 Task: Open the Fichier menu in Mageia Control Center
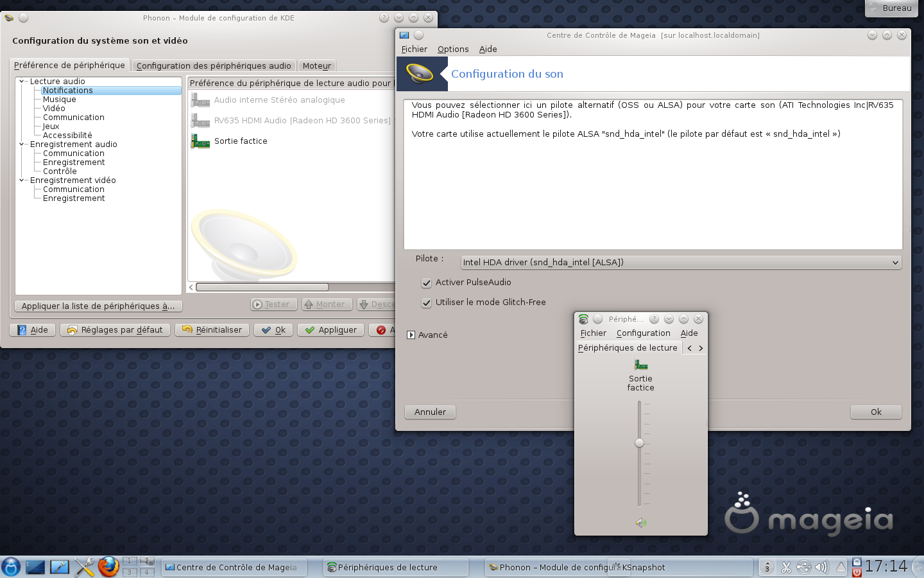coord(415,49)
